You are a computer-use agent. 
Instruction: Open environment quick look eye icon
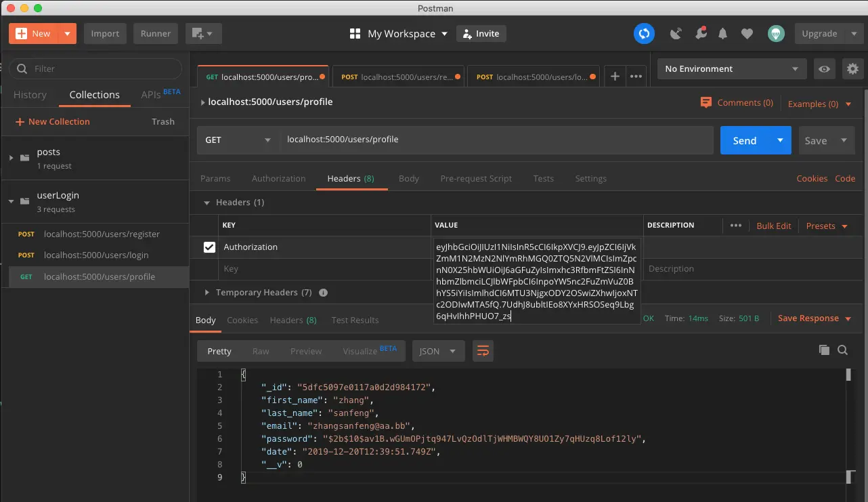[x=824, y=68]
